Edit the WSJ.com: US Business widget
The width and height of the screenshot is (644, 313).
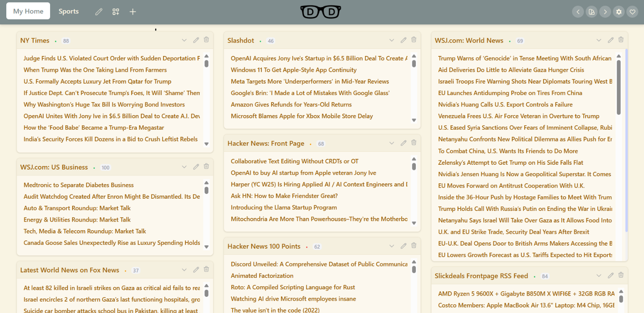coord(196,167)
